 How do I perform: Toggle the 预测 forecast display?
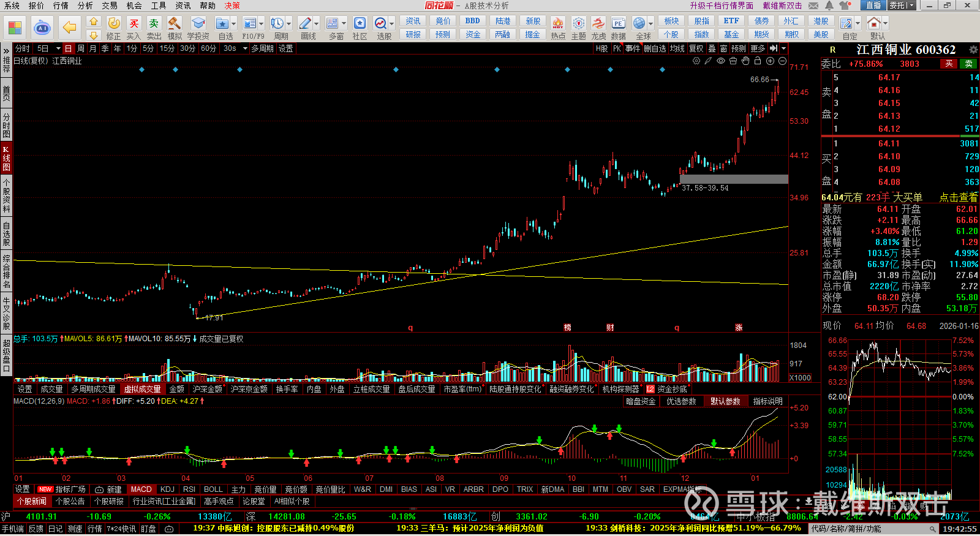739,48
